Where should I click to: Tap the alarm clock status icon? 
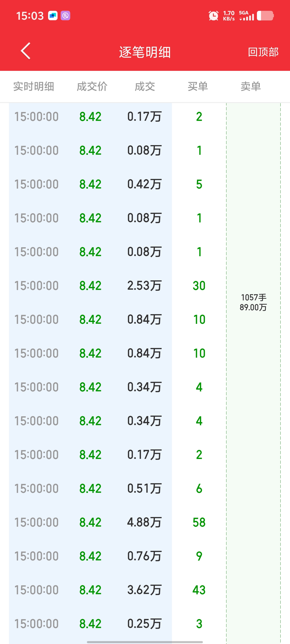click(x=213, y=16)
